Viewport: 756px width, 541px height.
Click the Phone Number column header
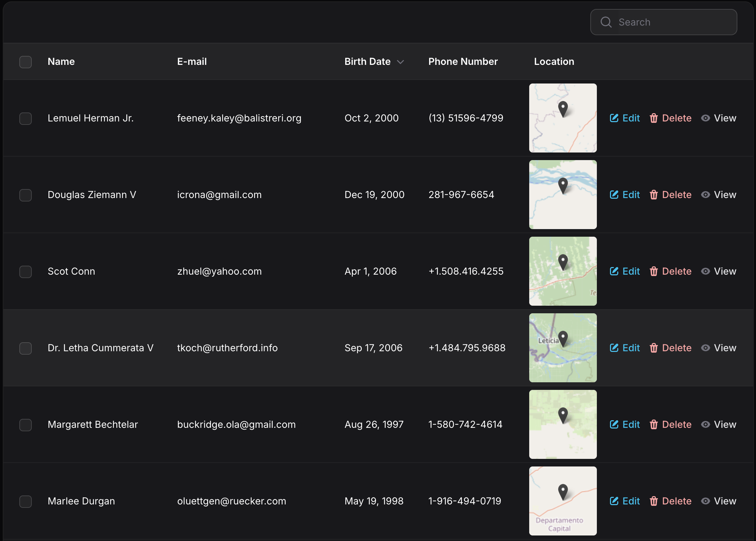(463, 62)
